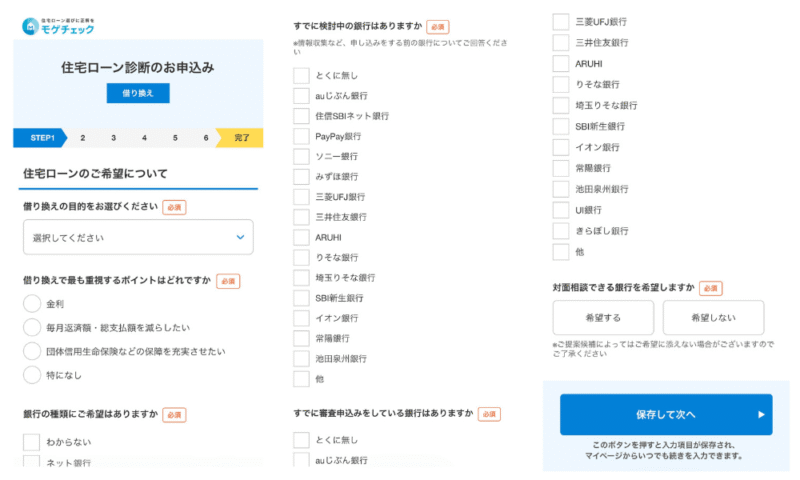Click step 3 in the progress bar
The height and width of the screenshot is (480, 800).
(113, 138)
